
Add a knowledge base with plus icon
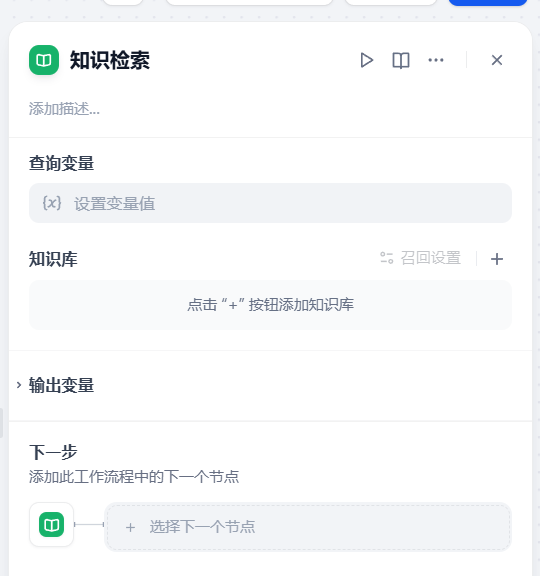coord(497,259)
